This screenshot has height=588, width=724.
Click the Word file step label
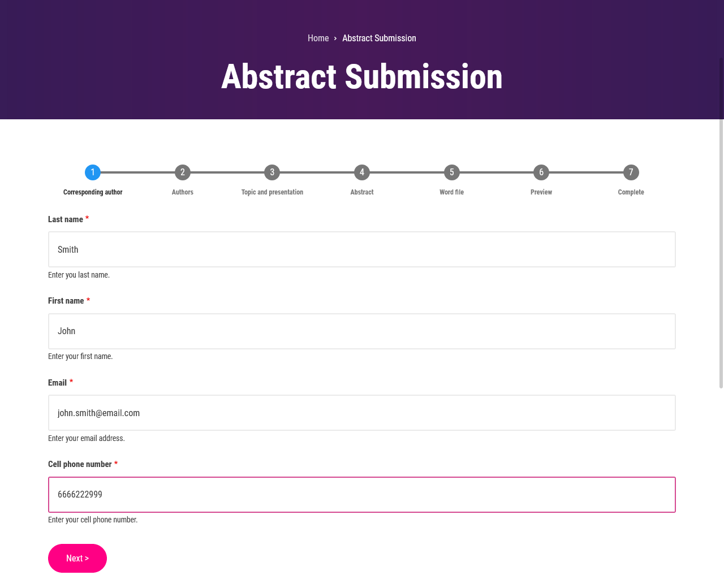click(451, 192)
